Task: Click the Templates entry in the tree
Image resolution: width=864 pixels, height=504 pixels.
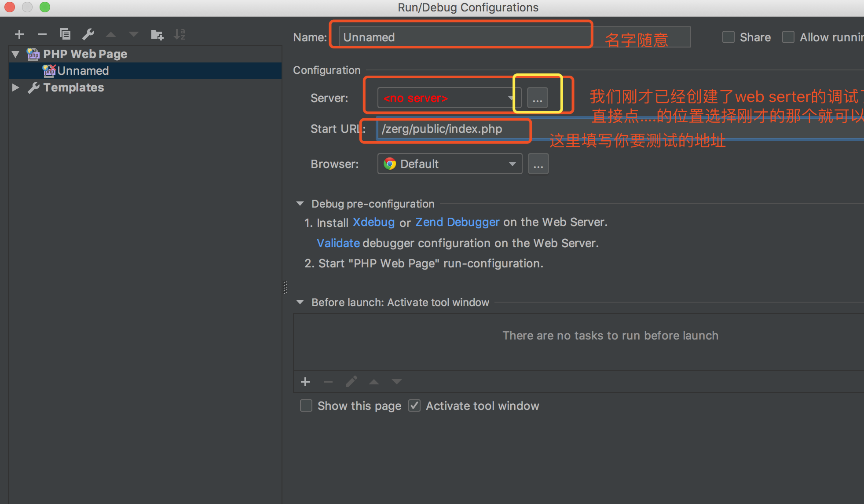Action: pyautogui.click(x=73, y=88)
